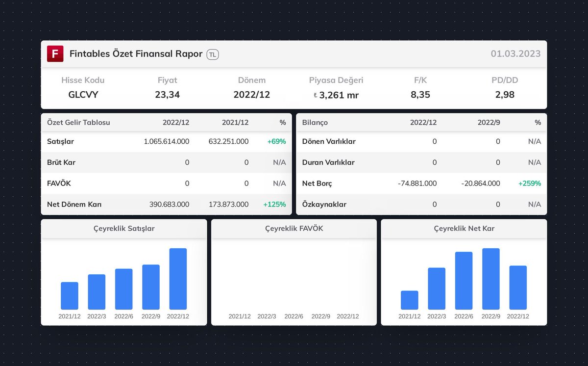Click the Dönen Varlıklar row label
588x366 pixels.
(329, 141)
